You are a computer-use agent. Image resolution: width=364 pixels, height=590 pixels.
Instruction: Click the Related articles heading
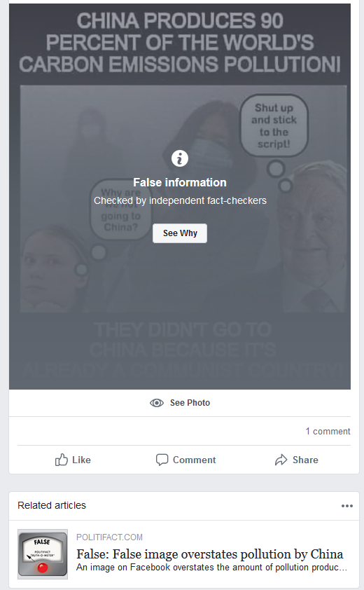point(52,505)
